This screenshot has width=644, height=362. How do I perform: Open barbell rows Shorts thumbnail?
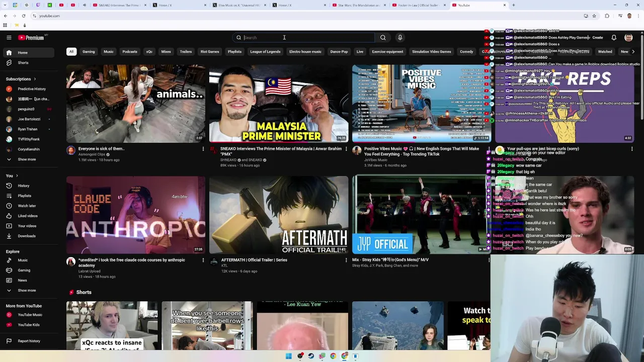click(x=207, y=326)
